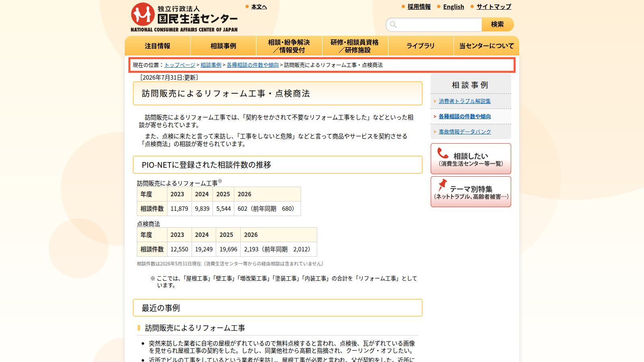Open the 相談事例 main menu tab
Image resolution: width=644 pixels, height=362 pixels.
click(223, 46)
